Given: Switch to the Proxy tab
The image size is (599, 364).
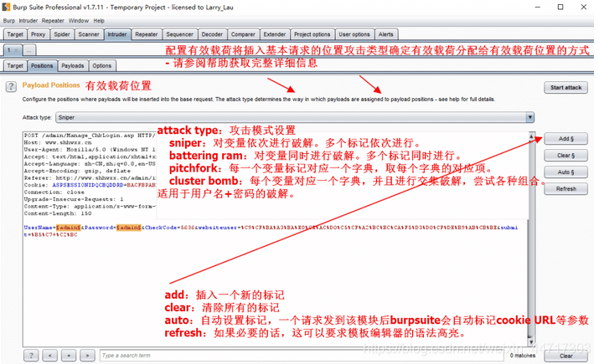Looking at the screenshot, I should pyautogui.click(x=39, y=34).
